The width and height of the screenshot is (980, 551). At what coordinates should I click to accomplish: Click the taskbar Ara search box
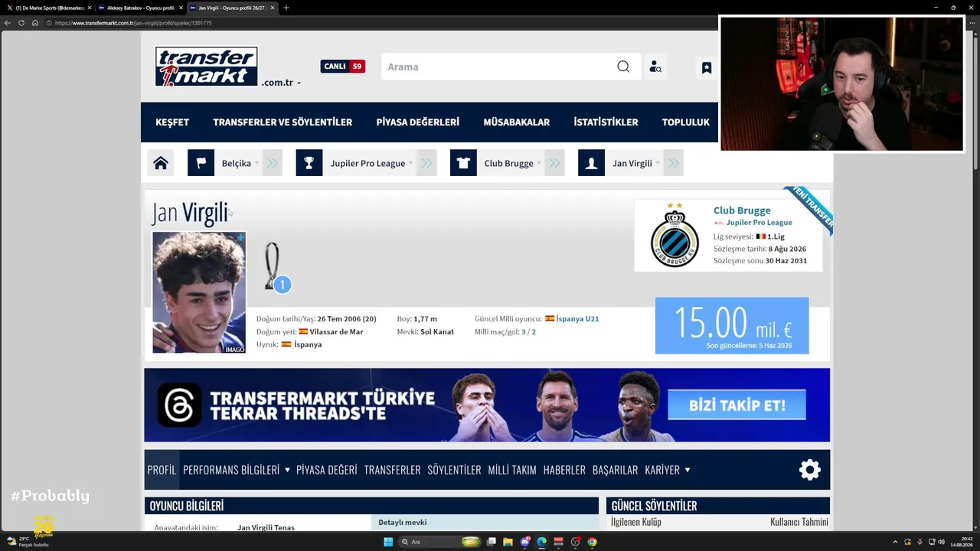(439, 542)
